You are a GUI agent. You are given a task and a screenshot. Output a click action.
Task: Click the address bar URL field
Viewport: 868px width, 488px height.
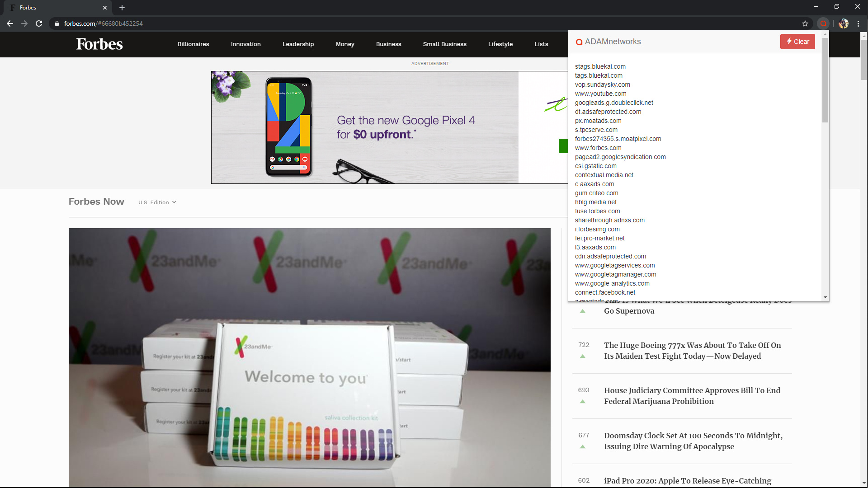425,23
